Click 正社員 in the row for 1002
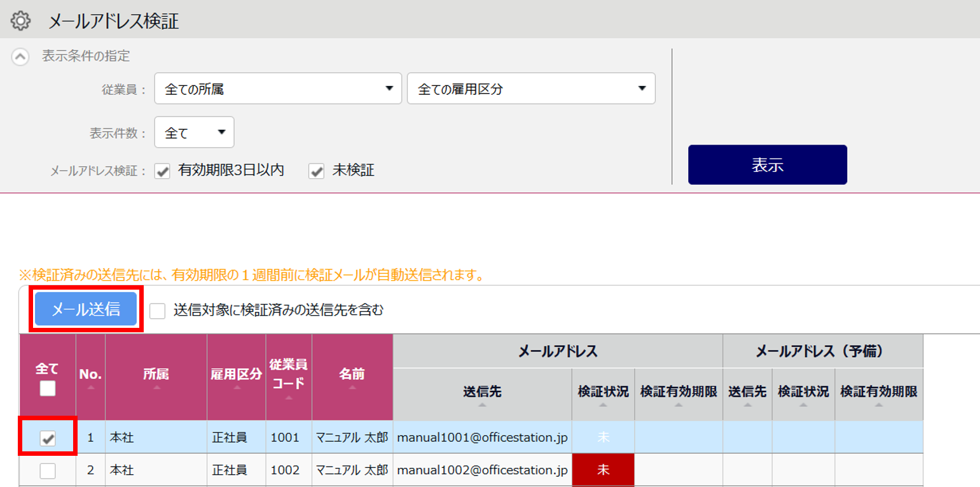Screen dimensions: 980x487 point(229,470)
